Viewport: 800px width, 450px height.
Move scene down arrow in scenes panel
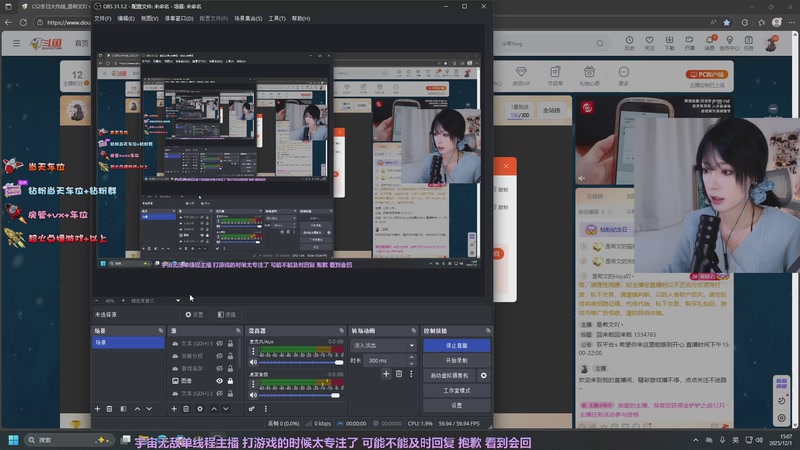click(149, 409)
